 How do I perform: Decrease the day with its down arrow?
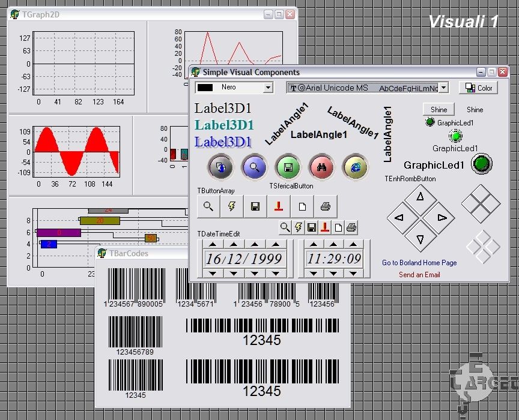point(213,273)
